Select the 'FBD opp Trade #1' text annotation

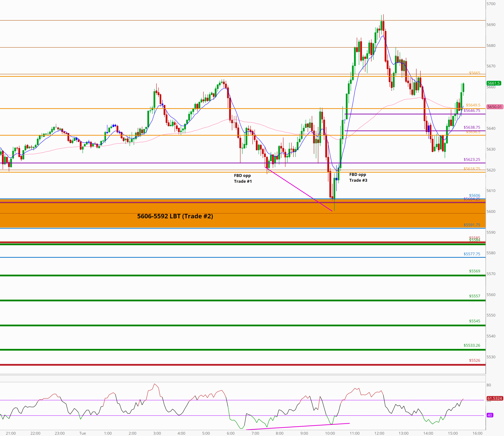pyautogui.click(x=243, y=178)
